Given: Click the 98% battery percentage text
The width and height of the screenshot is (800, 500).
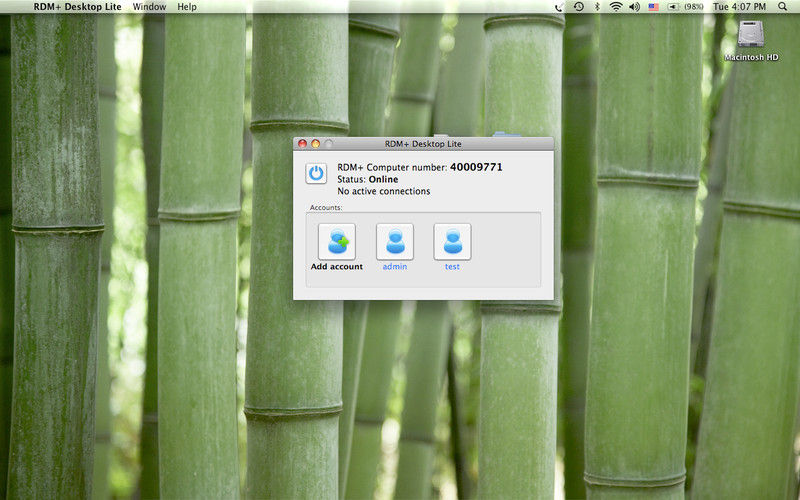Looking at the screenshot, I should point(693,7).
